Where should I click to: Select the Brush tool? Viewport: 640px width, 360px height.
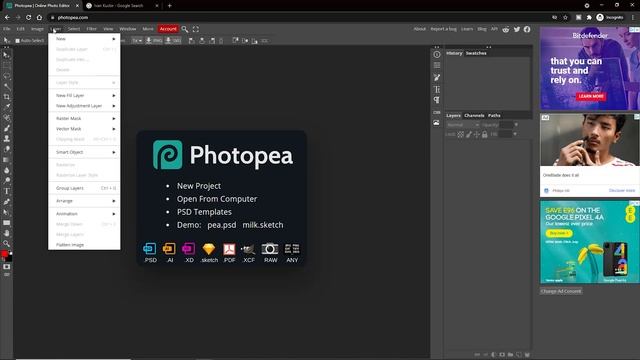[x=7, y=128]
